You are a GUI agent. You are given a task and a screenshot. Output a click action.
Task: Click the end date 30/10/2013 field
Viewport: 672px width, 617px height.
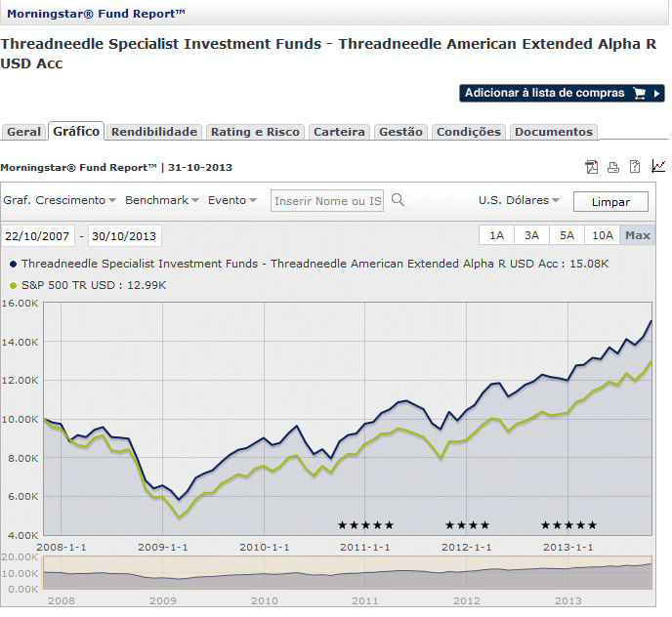125,236
